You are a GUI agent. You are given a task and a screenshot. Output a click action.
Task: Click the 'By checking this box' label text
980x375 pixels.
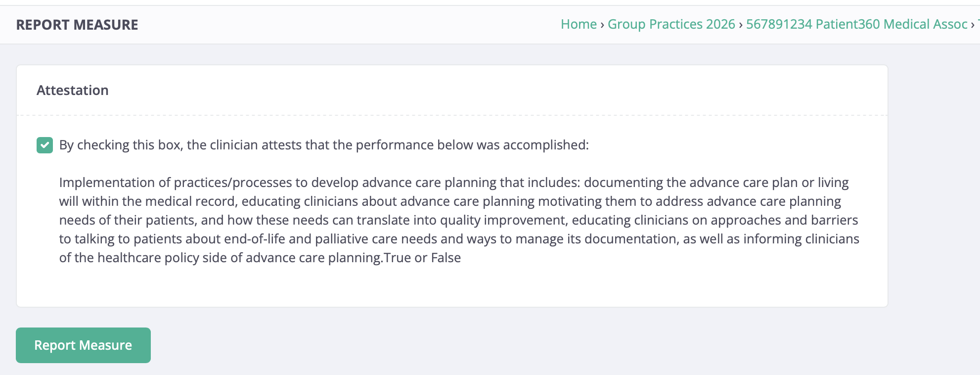[120, 145]
